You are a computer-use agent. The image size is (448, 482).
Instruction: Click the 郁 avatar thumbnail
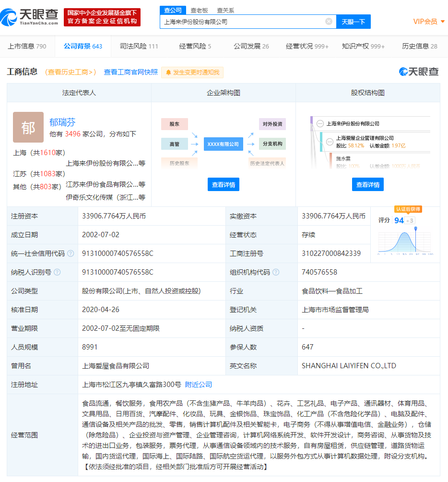click(28, 127)
